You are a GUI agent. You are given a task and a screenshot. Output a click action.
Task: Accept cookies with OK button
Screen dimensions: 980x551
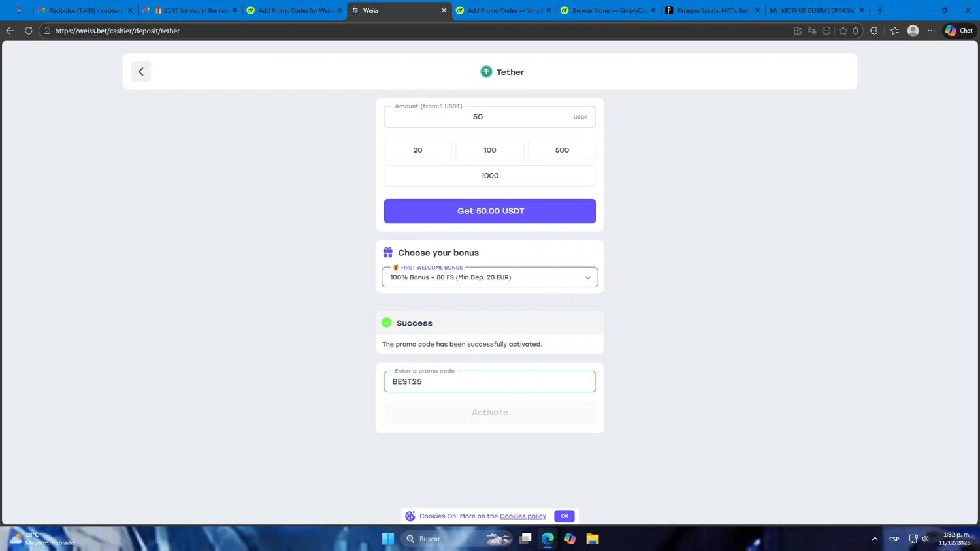pyautogui.click(x=564, y=516)
